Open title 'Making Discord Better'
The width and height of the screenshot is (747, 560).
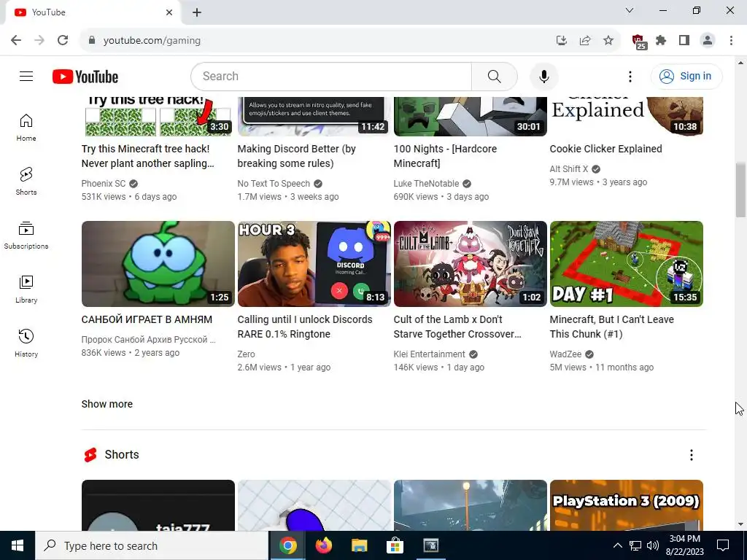pyautogui.click(x=297, y=156)
